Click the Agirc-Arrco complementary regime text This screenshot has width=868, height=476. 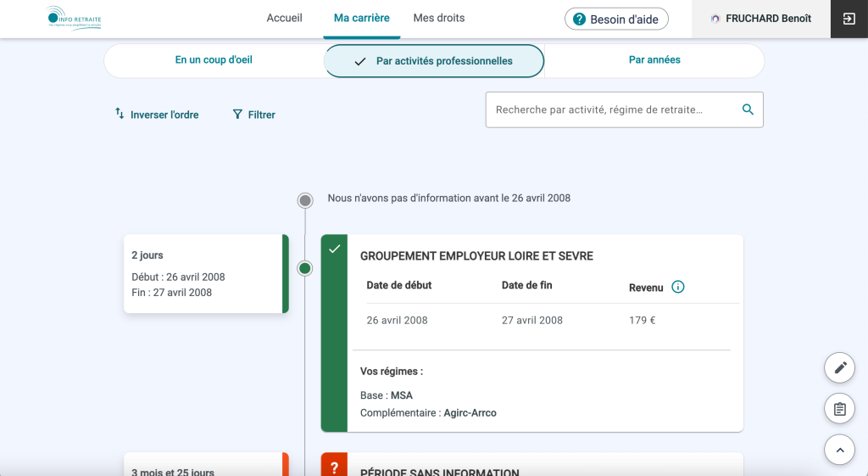pos(470,413)
